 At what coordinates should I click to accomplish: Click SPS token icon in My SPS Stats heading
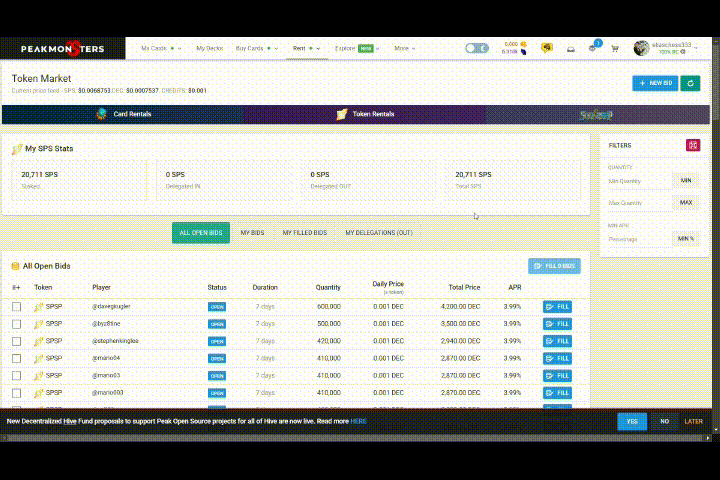coord(17,149)
